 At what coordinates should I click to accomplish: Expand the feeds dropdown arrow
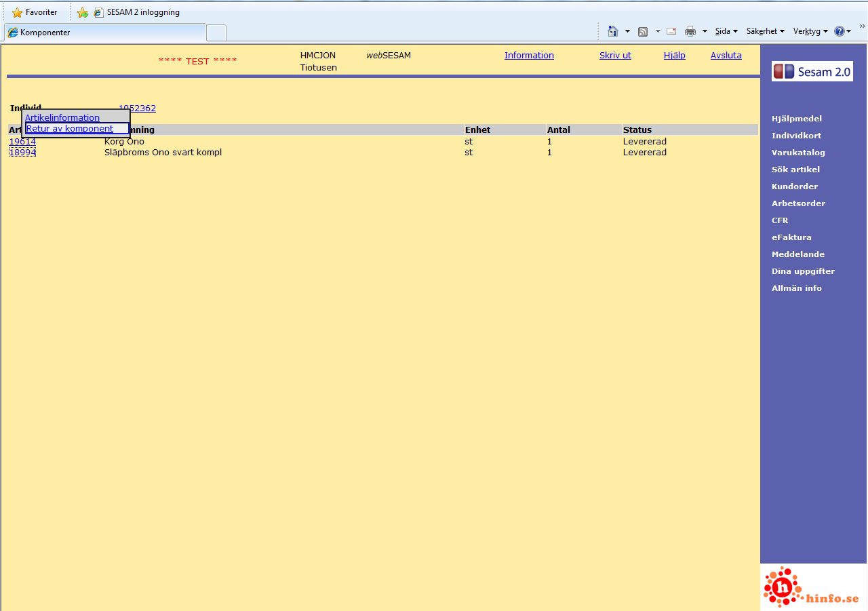(658, 31)
